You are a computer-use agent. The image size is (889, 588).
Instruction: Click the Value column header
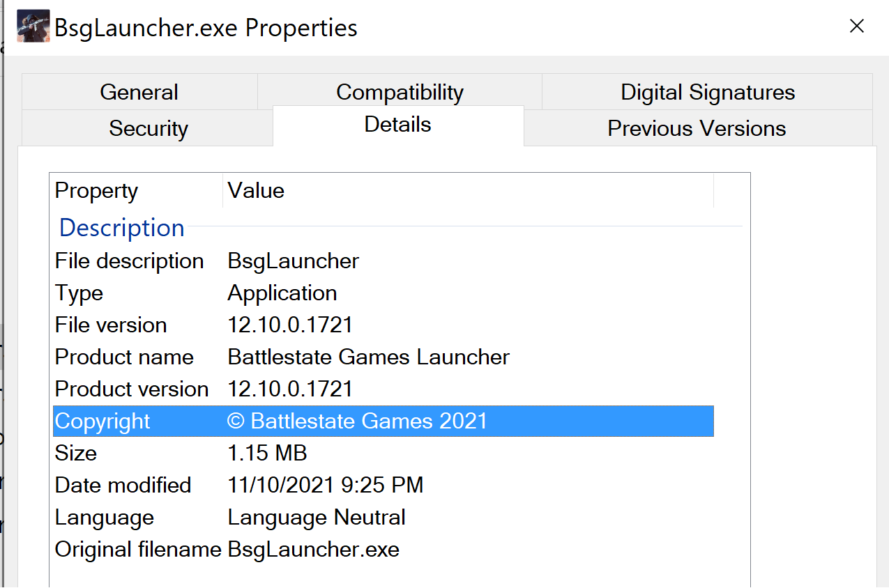coord(469,190)
